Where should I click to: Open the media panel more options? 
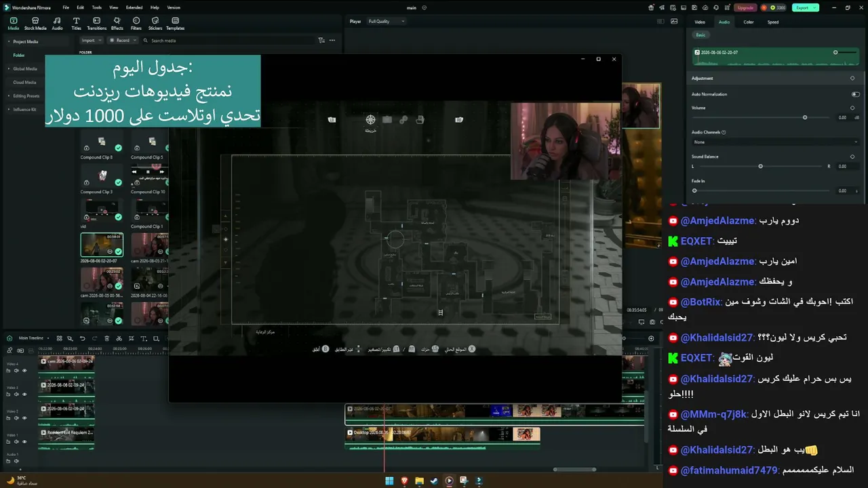point(332,41)
